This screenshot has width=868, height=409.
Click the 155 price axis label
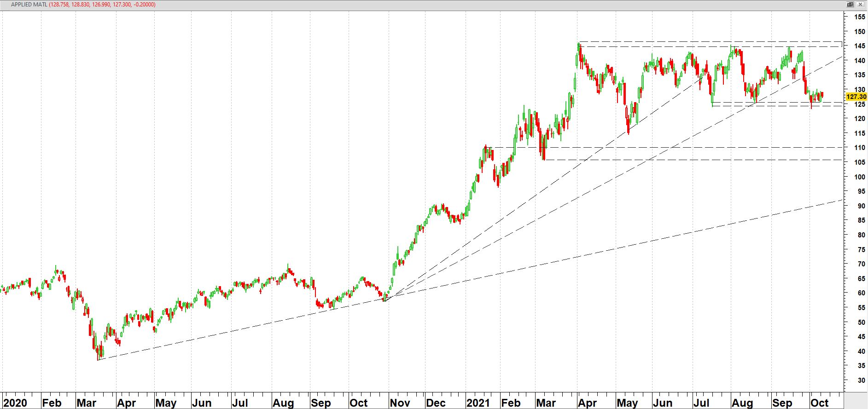point(859,17)
